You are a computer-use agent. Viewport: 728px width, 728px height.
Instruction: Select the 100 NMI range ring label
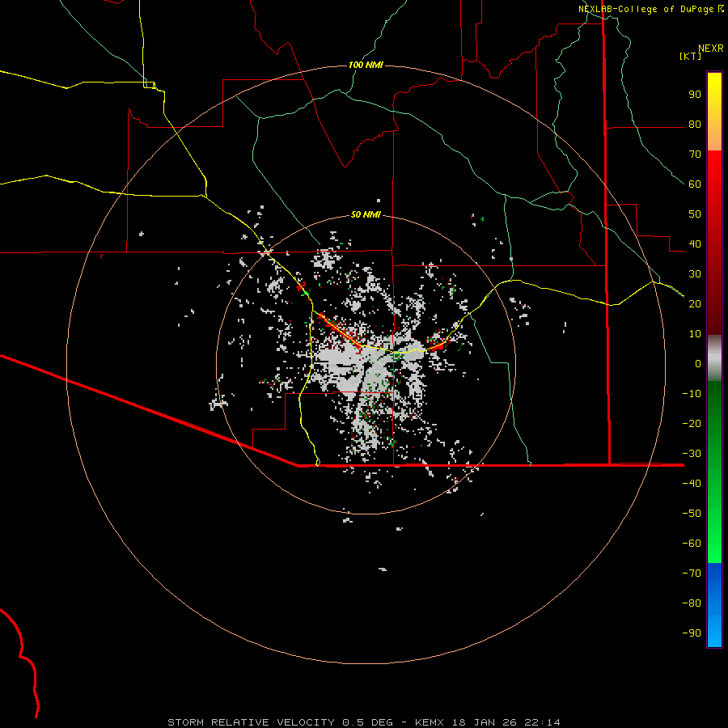click(x=366, y=65)
